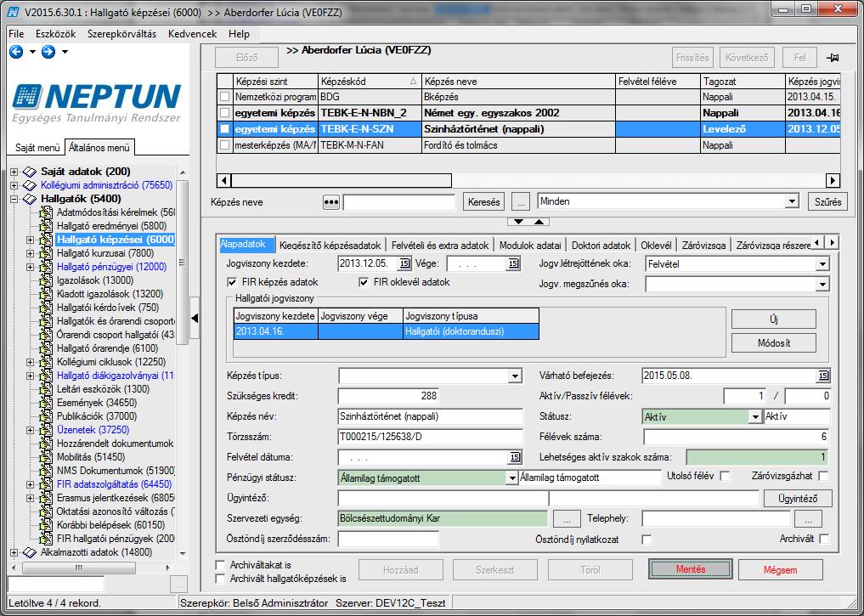Open the Szerepkörváltás menu
The image size is (864, 616).
[x=121, y=34]
